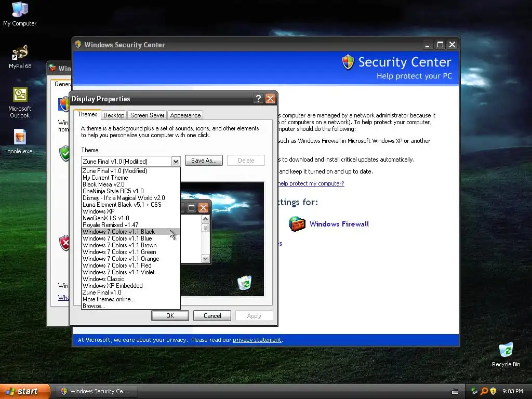Click the orange magnifier tray icon

point(484,391)
